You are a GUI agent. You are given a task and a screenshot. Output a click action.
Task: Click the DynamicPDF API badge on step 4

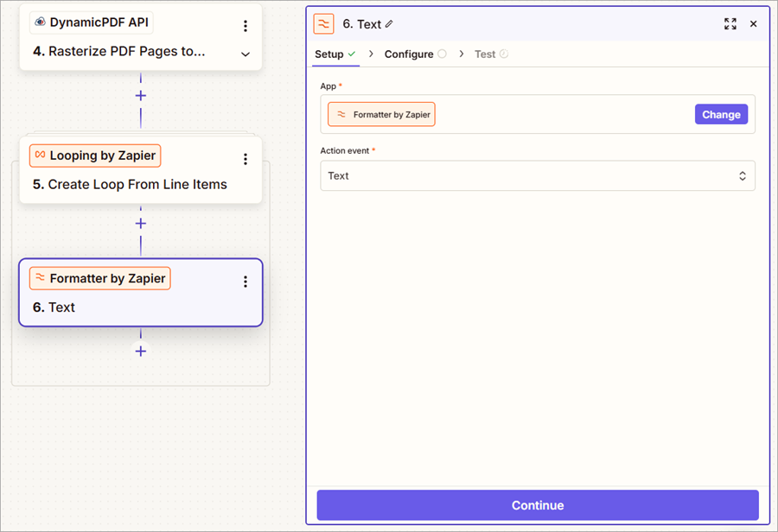pyautogui.click(x=92, y=23)
